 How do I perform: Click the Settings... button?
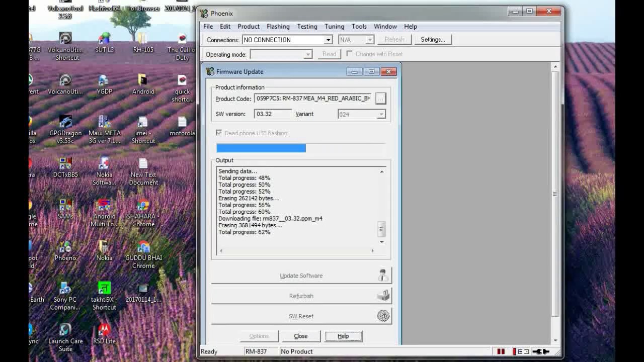pos(433,39)
